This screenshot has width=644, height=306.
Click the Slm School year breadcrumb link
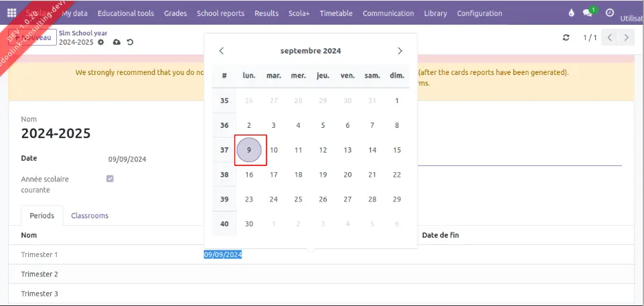[x=83, y=33]
